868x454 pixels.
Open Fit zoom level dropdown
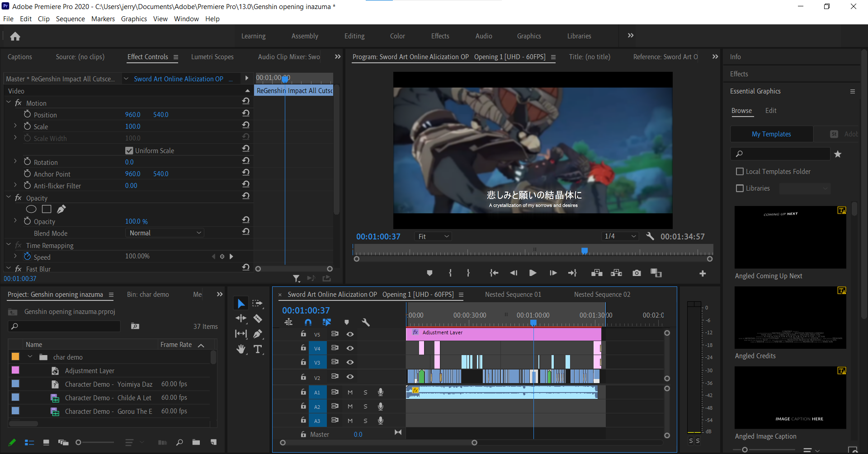point(433,236)
